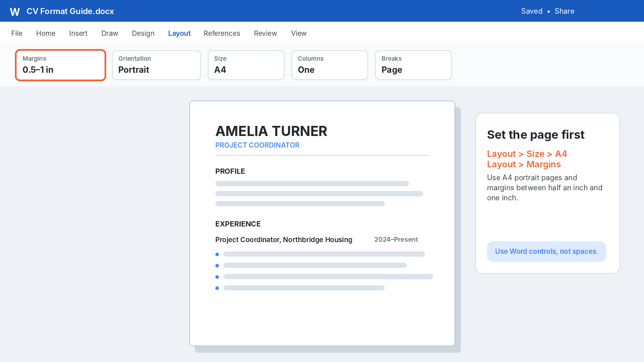Expand the Size A4 selector

click(x=246, y=65)
